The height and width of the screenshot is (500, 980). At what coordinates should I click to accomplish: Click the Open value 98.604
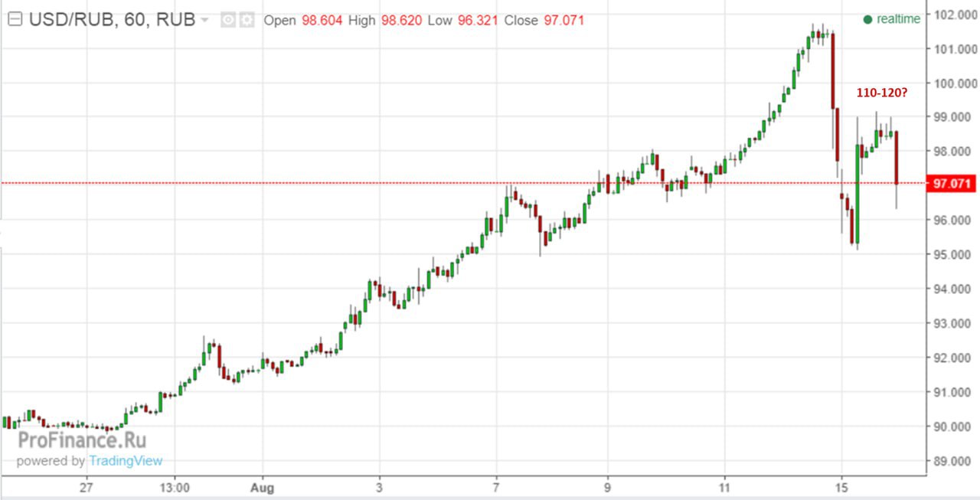322,21
